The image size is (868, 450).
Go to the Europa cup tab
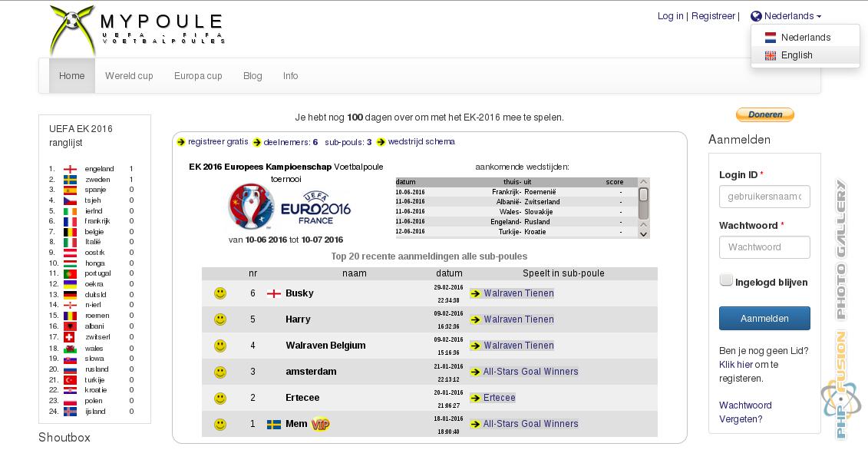198,76
